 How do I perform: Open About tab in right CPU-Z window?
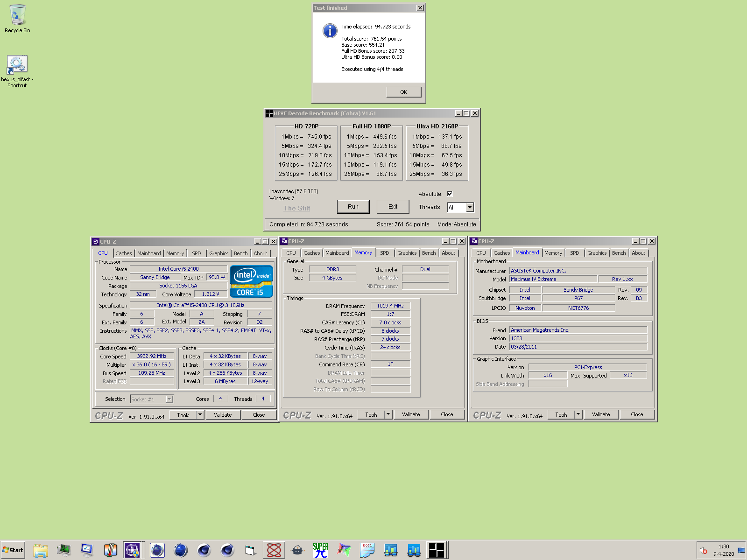pos(639,253)
